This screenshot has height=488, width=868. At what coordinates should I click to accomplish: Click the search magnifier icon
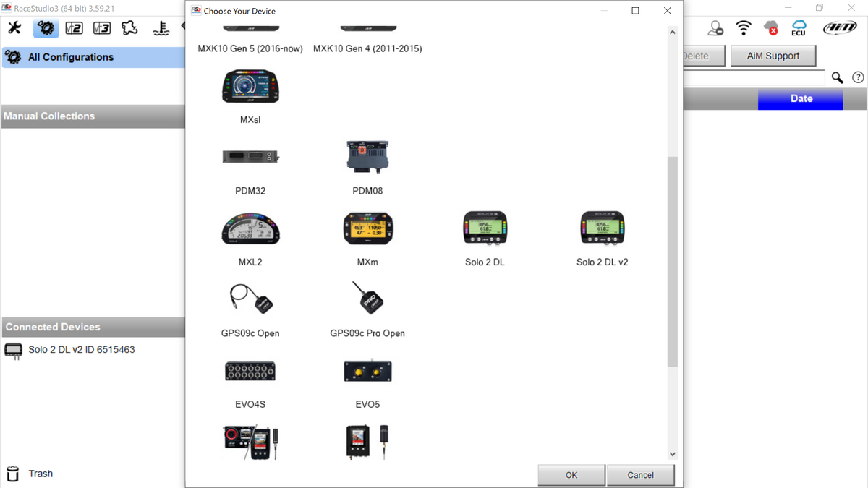point(838,77)
